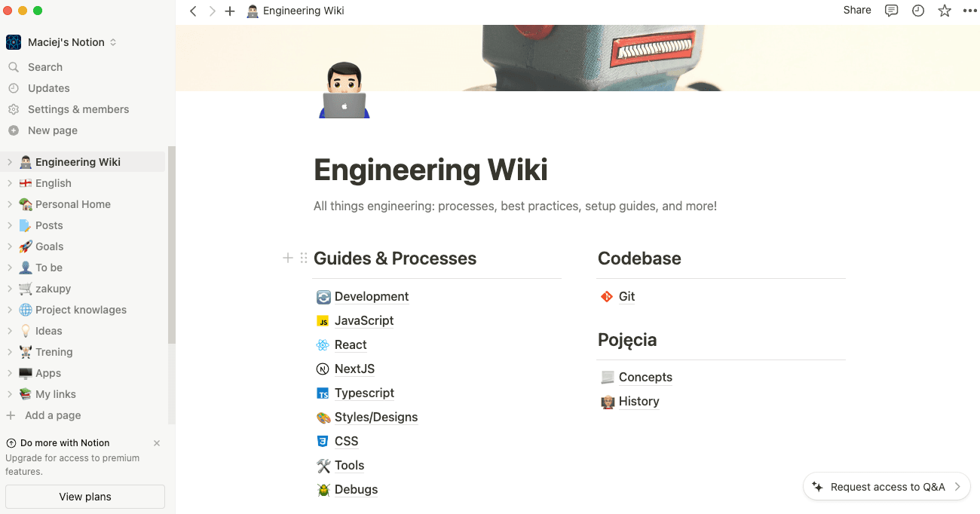Open the NextJS page link
The width and height of the screenshot is (980, 514).
pos(354,369)
